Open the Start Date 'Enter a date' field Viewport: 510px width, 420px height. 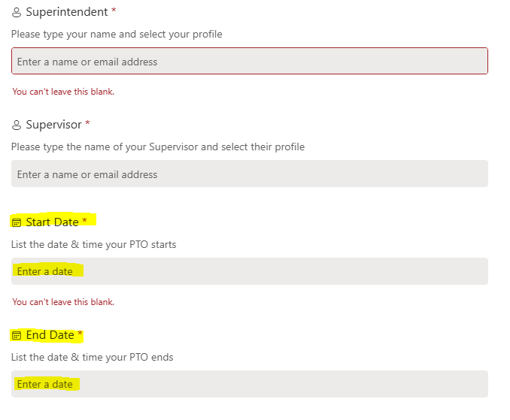pos(250,271)
